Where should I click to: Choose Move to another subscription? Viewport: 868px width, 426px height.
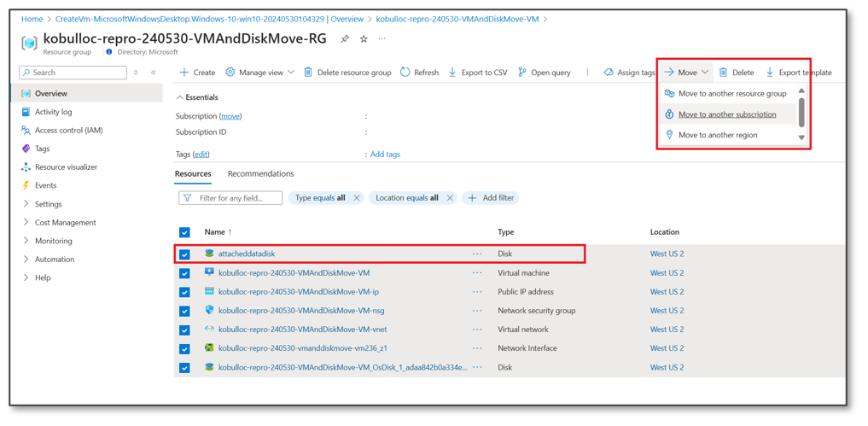[x=726, y=114]
